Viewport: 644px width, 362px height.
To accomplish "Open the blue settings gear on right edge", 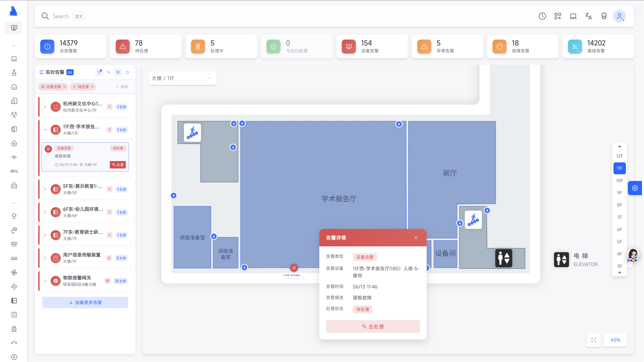I will [x=635, y=188].
